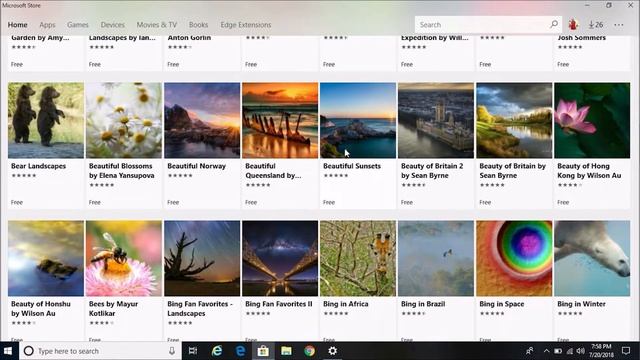Viewport: 640px width, 360px height.
Task: Click the Cortana circle icon
Action: [x=29, y=351]
